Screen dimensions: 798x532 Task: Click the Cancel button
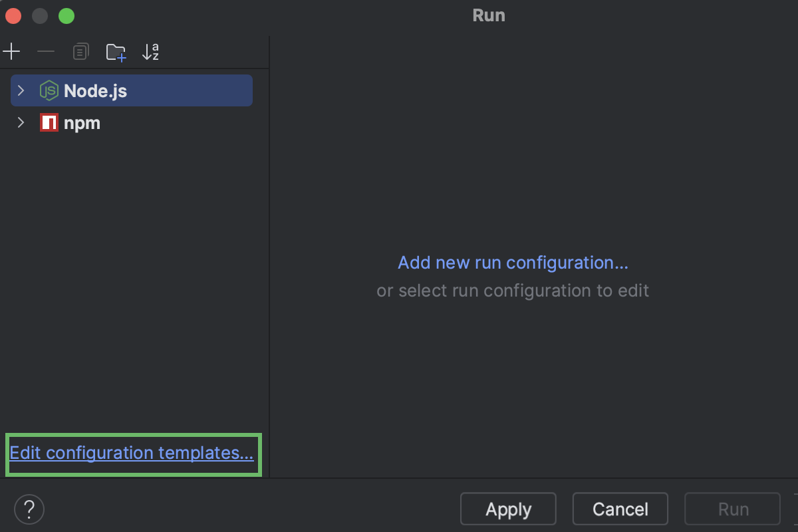click(620, 508)
